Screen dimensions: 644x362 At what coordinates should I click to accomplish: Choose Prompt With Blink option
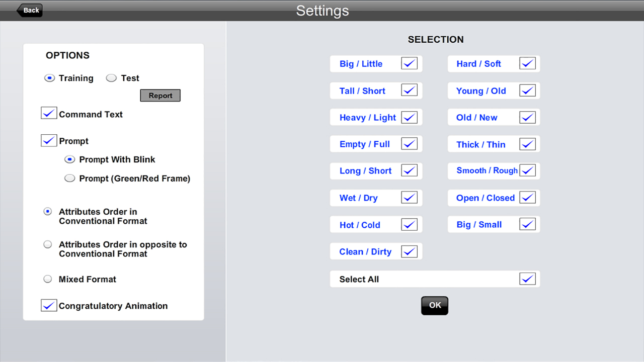tap(70, 159)
